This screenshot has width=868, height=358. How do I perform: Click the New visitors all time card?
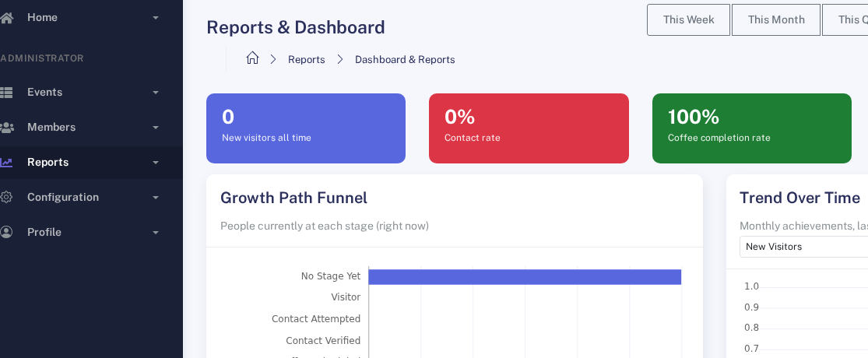coord(306,128)
